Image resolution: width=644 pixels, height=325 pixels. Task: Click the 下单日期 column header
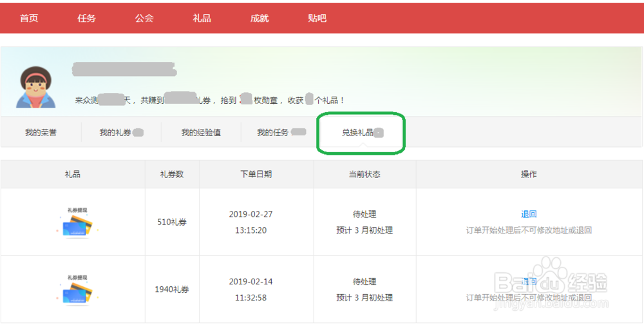click(256, 174)
